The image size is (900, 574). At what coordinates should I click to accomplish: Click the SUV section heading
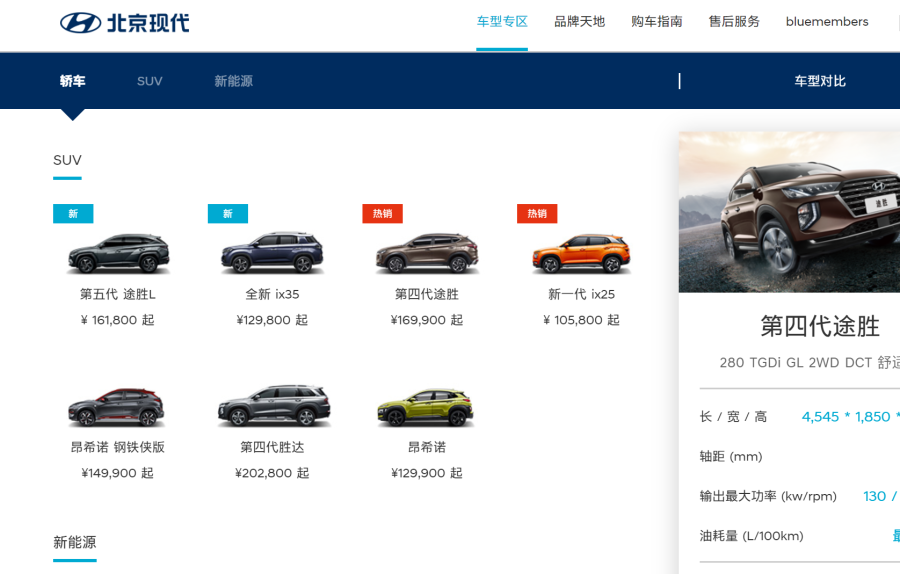pos(67,160)
